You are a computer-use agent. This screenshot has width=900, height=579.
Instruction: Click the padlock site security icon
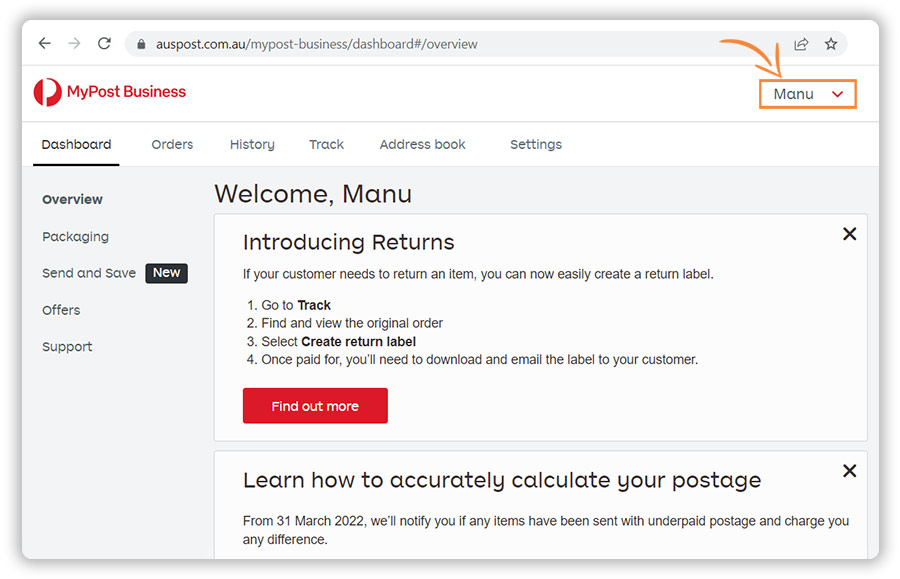click(x=141, y=44)
